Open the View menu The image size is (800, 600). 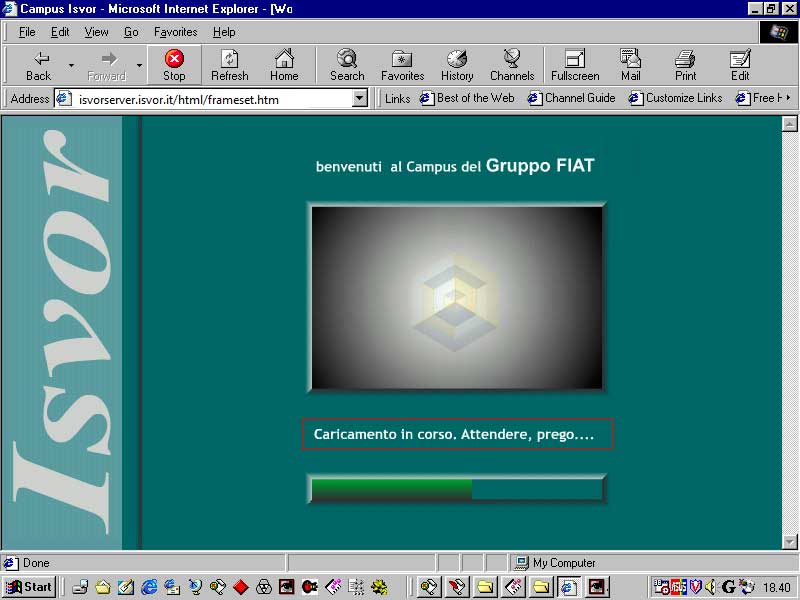pyautogui.click(x=96, y=32)
